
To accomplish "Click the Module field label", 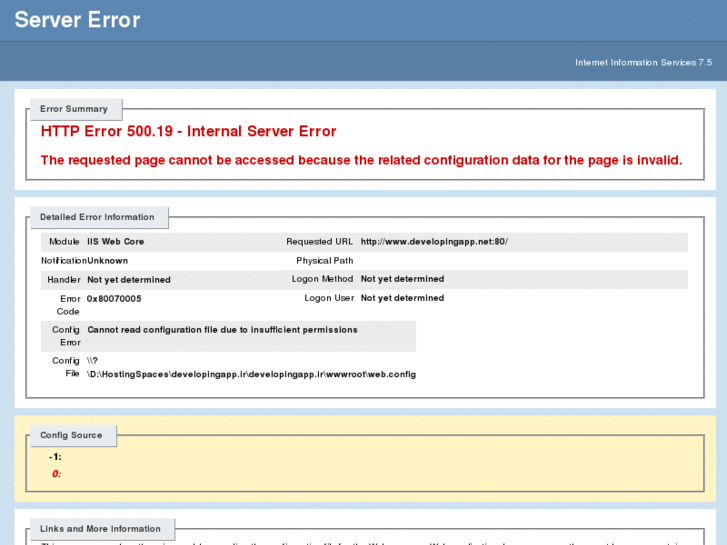I will coord(64,242).
